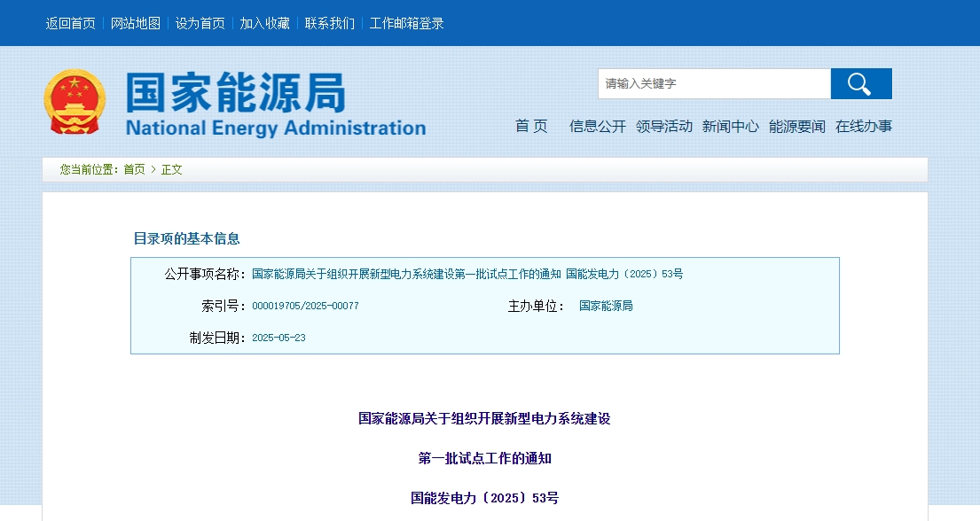Open 网站地图 link
Image resolution: width=980 pixels, height=521 pixels.
pos(136,24)
